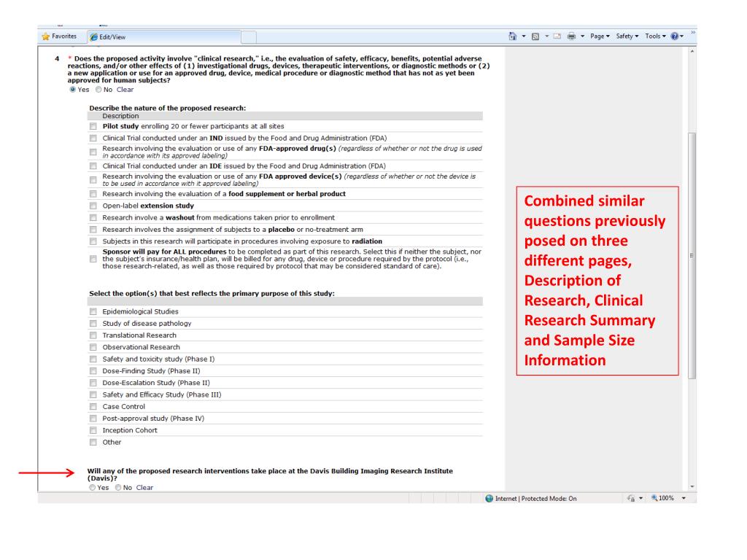The width and height of the screenshot is (747, 560).
Task: Click the Help question mark icon
Action: (x=675, y=36)
